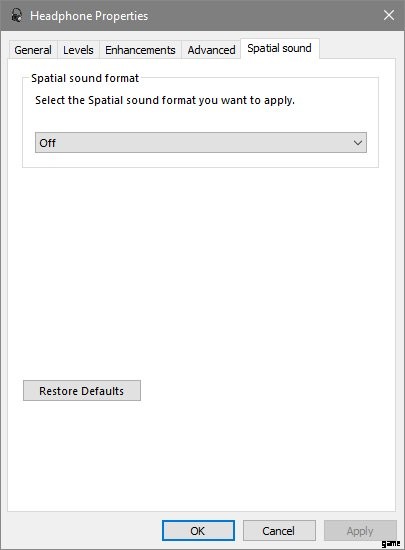Go to the Enhancements tab
The image size is (405, 550).
[140, 50]
